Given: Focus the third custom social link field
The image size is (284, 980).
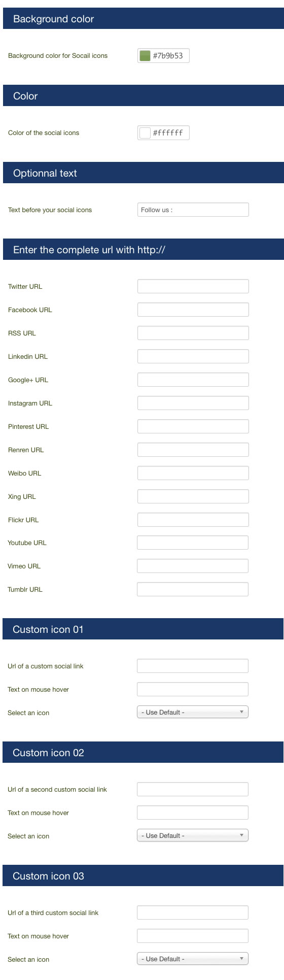Looking at the screenshot, I should [193, 913].
